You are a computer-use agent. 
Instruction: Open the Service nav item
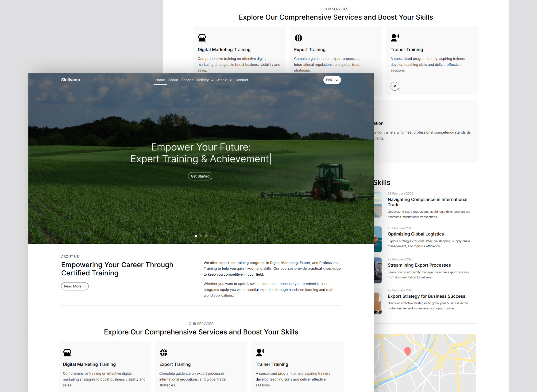(187, 80)
